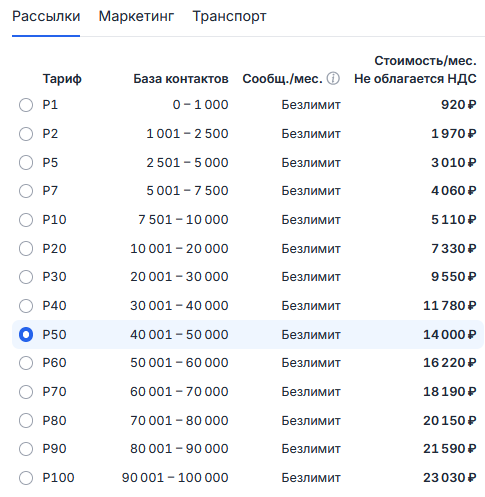This screenshot has height=497, width=485.
Task: Select the P40 tariff radio button
Action: point(26,306)
